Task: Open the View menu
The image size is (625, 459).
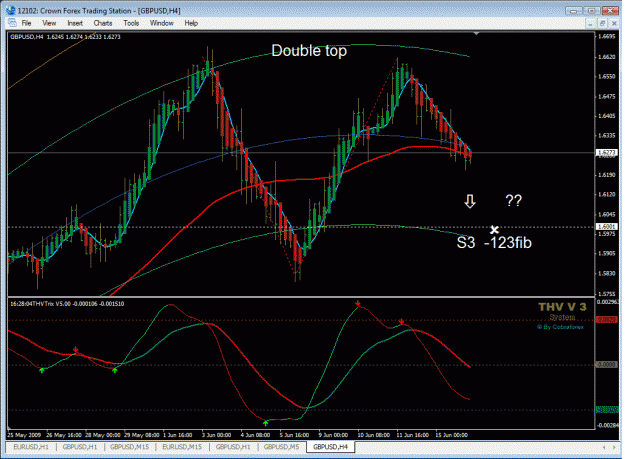Action: (49, 23)
